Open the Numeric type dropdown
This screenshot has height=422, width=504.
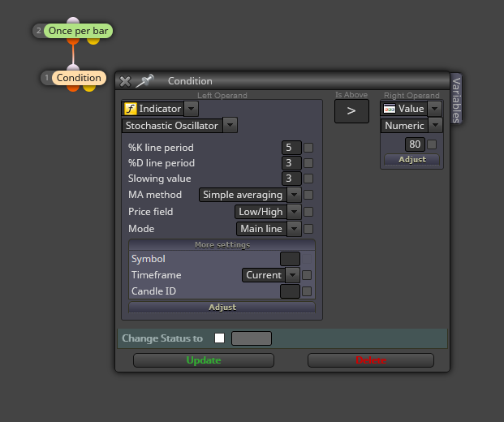pyautogui.click(x=436, y=125)
